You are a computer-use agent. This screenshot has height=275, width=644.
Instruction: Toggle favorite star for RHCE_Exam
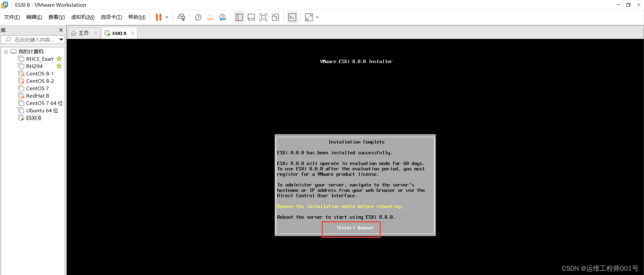click(x=59, y=59)
